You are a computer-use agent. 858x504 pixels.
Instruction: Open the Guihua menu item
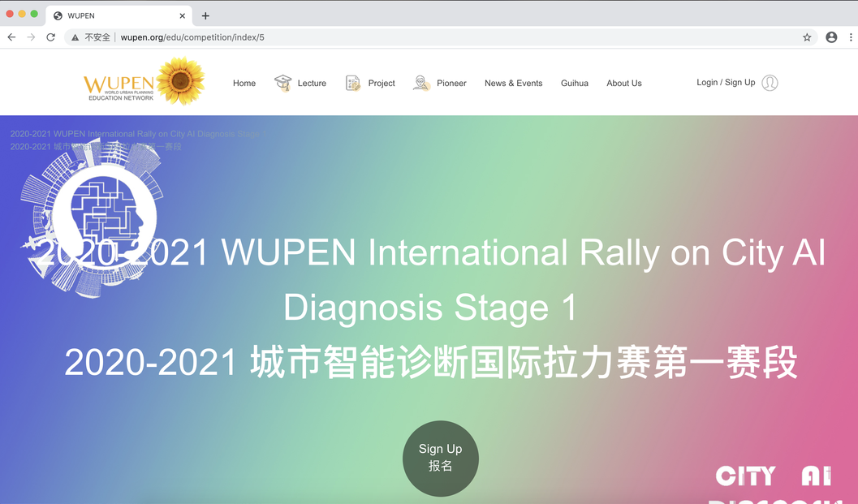575,83
